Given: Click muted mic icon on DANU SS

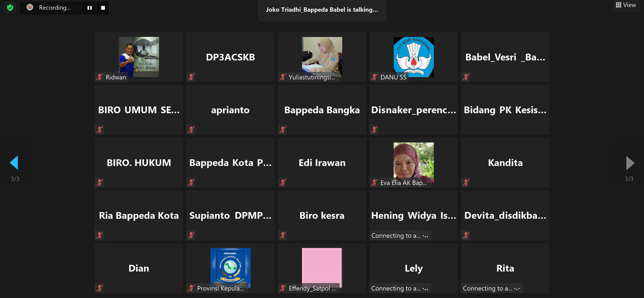Looking at the screenshot, I should (374, 77).
